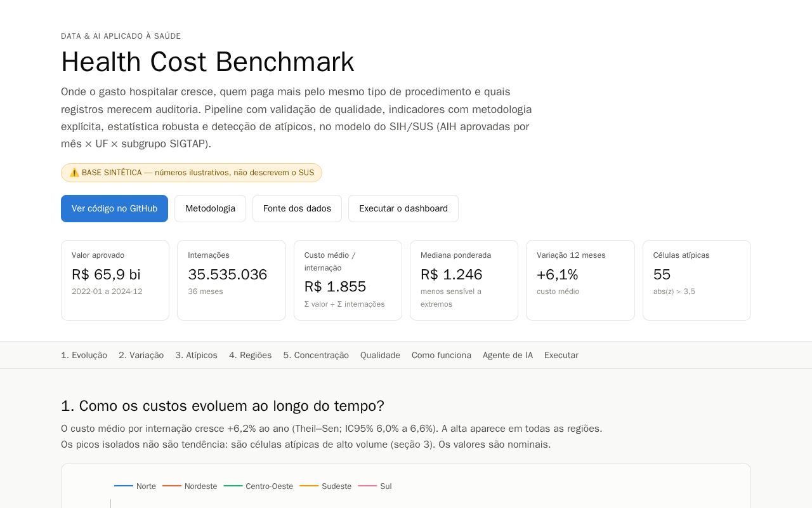Click the R$ 1.855 custo médio value

click(x=335, y=286)
